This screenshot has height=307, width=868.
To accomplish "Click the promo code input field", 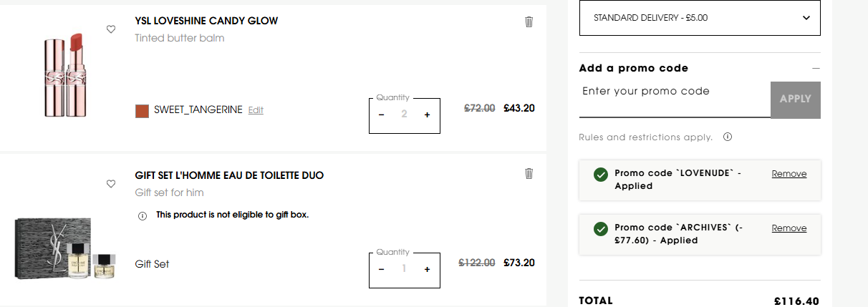I will click(x=674, y=99).
